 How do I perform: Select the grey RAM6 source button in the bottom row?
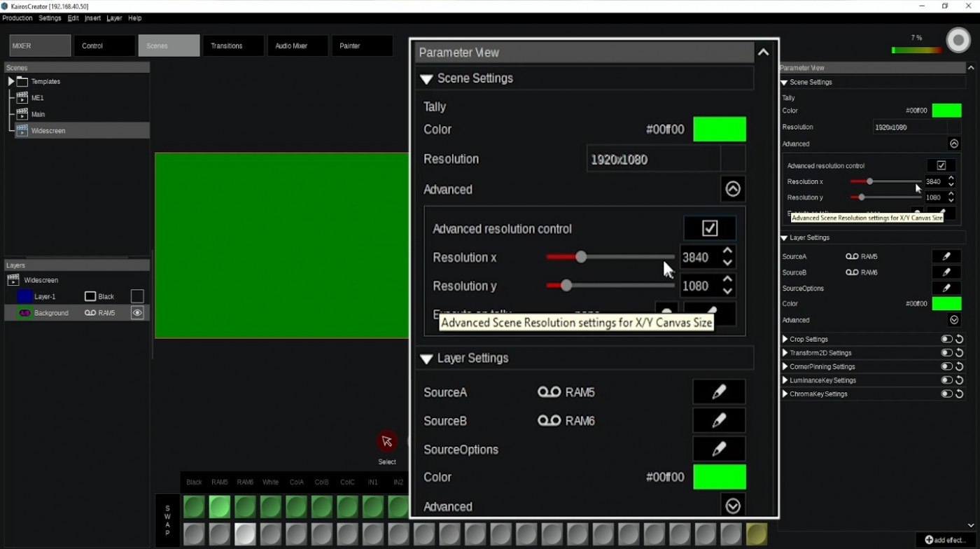click(x=245, y=534)
